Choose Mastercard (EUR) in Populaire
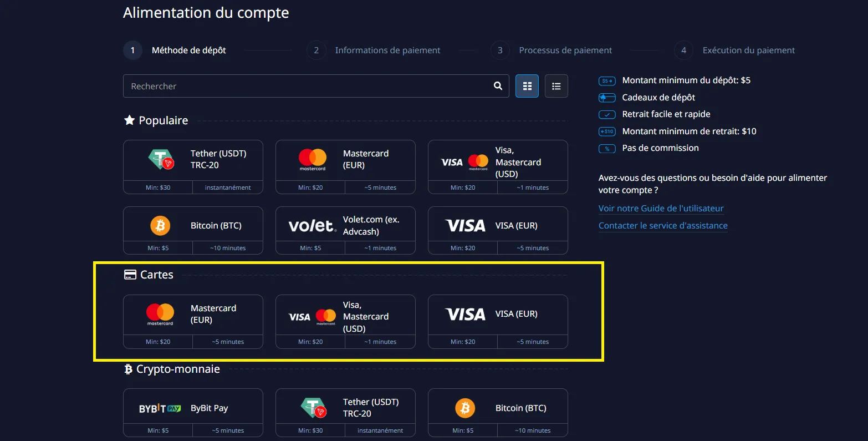Image resolution: width=868 pixels, height=441 pixels. (345, 167)
